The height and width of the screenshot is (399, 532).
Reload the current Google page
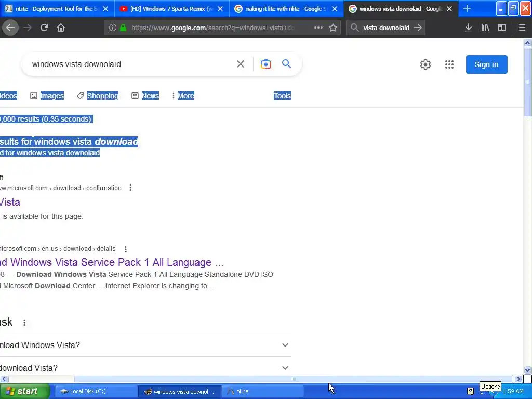pyautogui.click(x=44, y=28)
